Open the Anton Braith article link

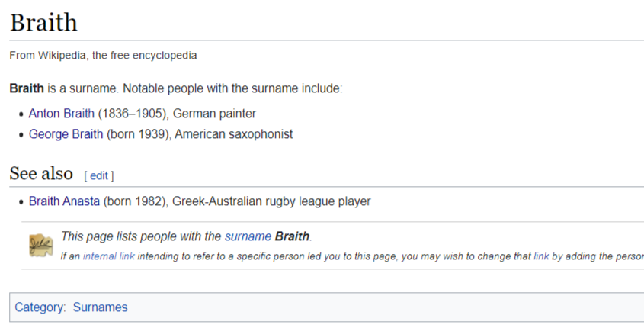tap(62, 114)
